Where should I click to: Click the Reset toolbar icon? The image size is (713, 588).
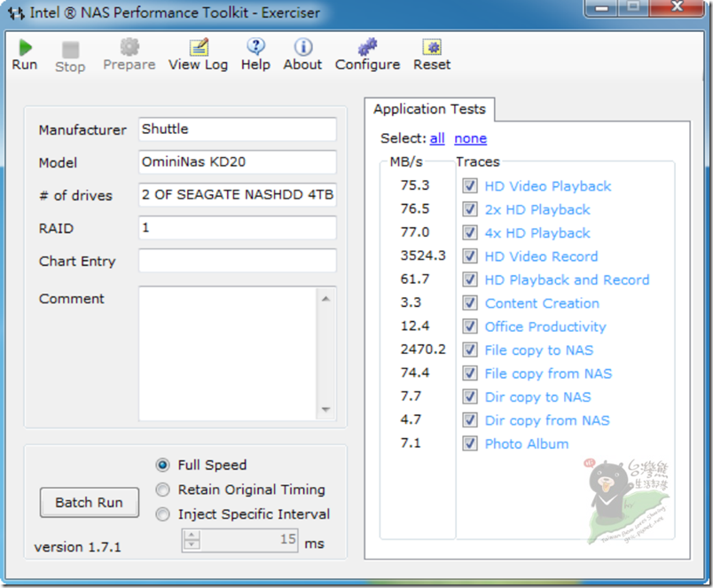(x=432, y=47)
